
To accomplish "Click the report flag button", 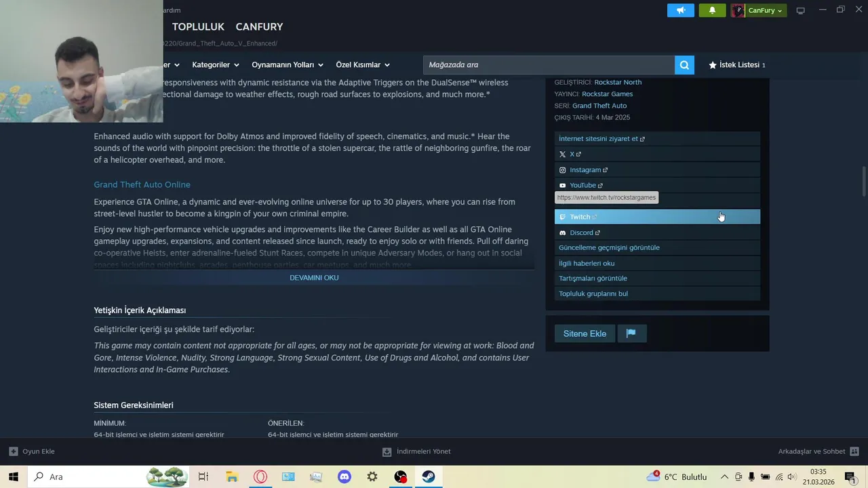I will tap(631, 333).
